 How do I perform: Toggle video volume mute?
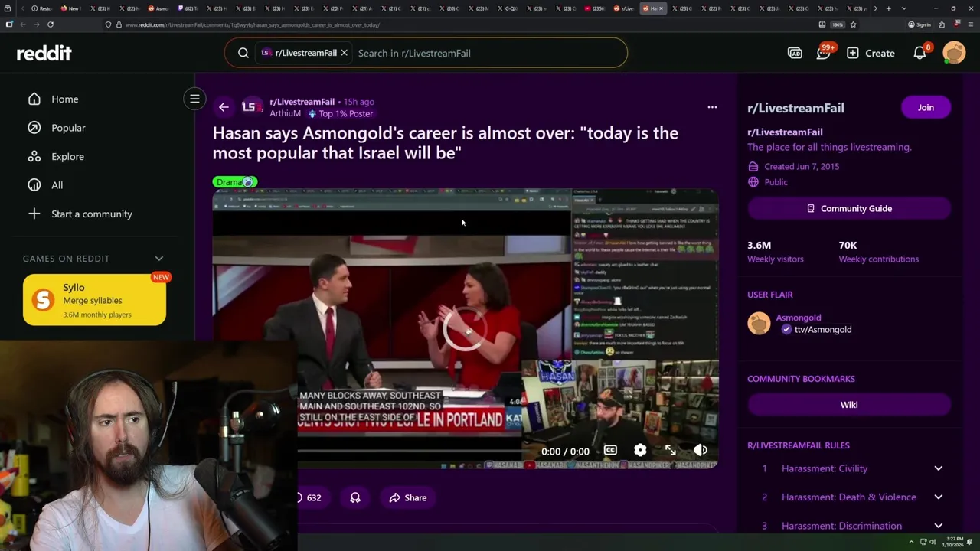[700, 451]
